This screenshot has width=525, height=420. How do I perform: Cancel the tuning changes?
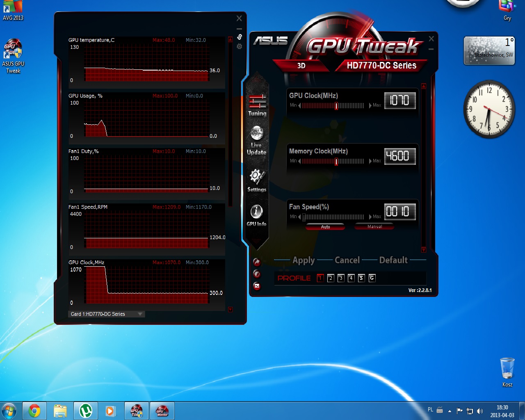(347, 260)
